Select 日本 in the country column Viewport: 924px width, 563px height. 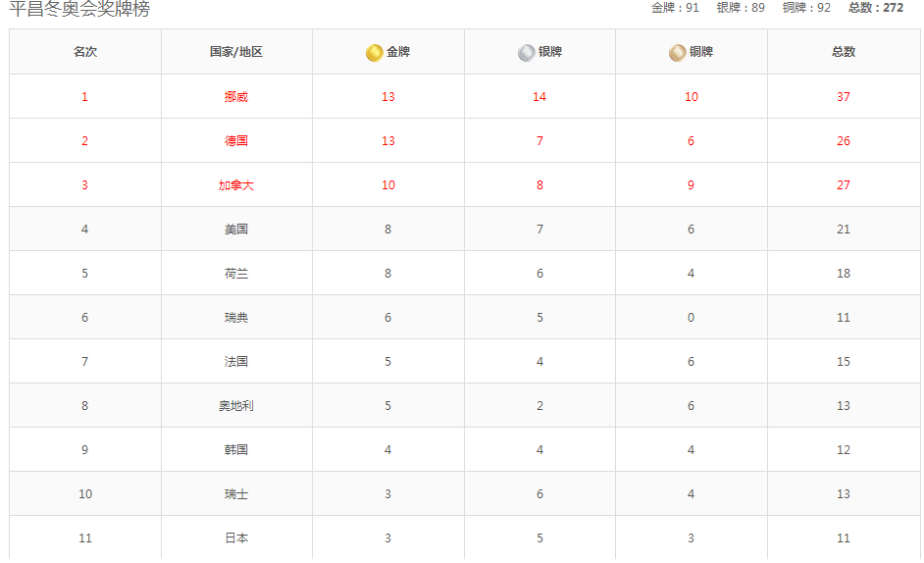(236, 538)
